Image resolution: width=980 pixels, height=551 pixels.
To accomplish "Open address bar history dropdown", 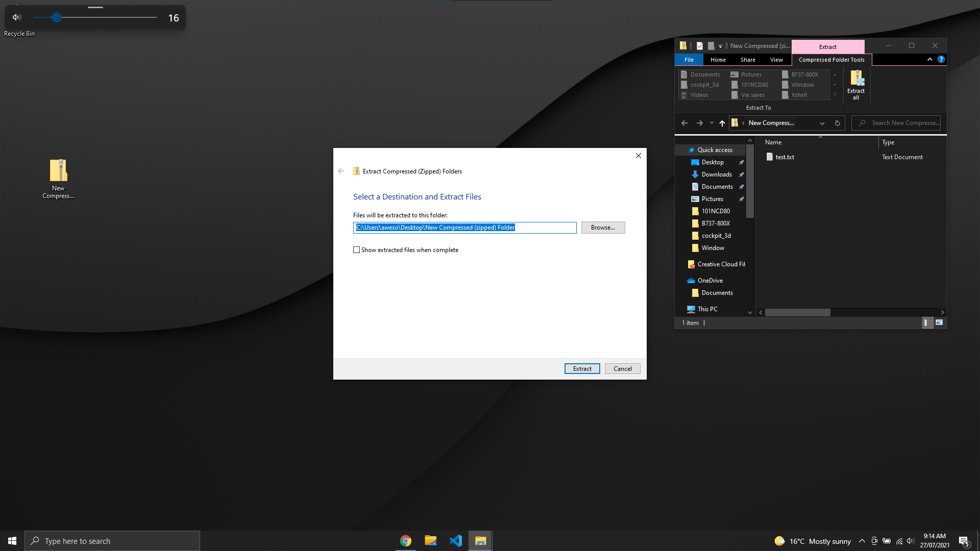I will pyautogui.click(x=822, y=123).
